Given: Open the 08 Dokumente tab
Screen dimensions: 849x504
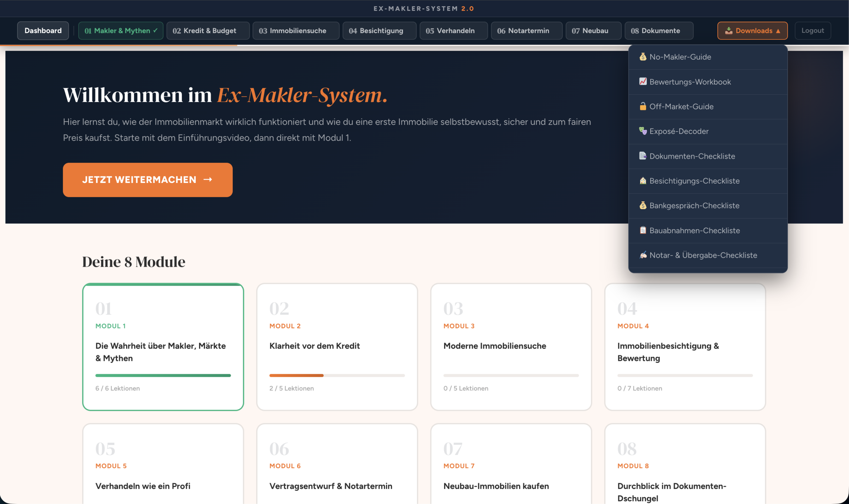Looking at the screenshot, I should pyautogui.click(x=659, y=30).
